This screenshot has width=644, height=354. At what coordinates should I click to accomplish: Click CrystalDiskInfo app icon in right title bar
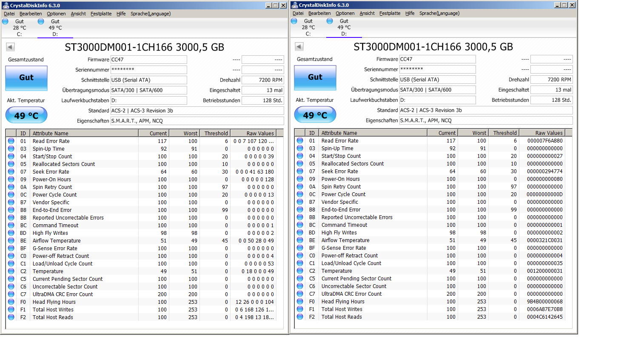pos(294,5)
